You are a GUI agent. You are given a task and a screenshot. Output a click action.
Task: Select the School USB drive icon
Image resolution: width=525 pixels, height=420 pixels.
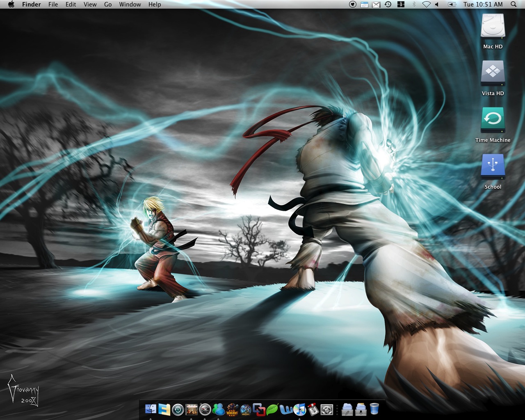coord(493,167)
